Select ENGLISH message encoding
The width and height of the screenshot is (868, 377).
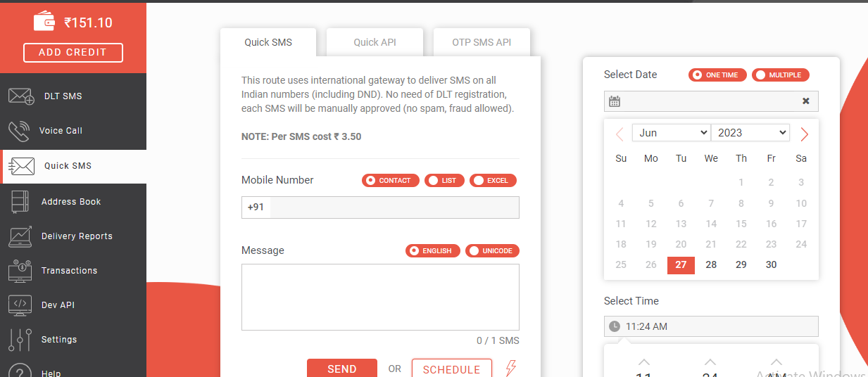(x=433, y=251)
